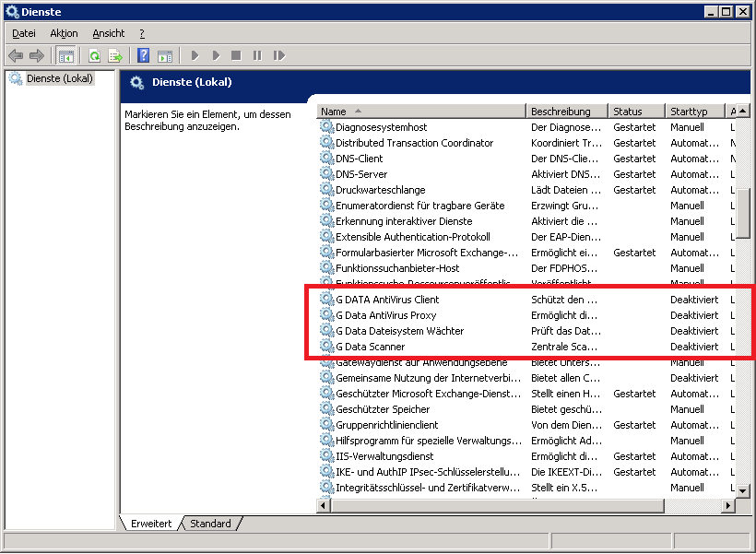Click the Pause service icon

(x=257, y=55)
